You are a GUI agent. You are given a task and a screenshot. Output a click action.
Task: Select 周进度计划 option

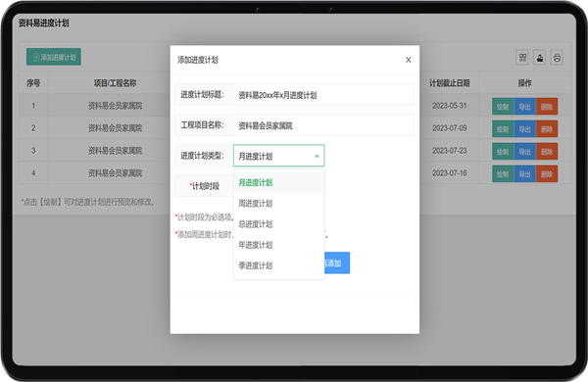[x=279, y=203]
